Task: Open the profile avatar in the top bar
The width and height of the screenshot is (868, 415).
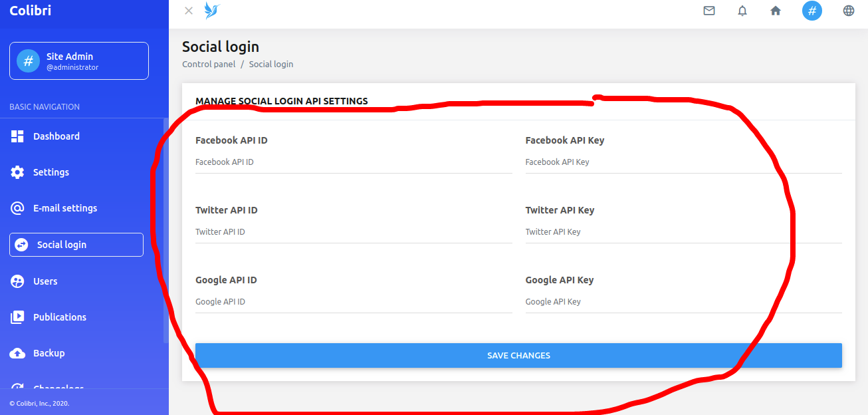Action: pos(812,11)
